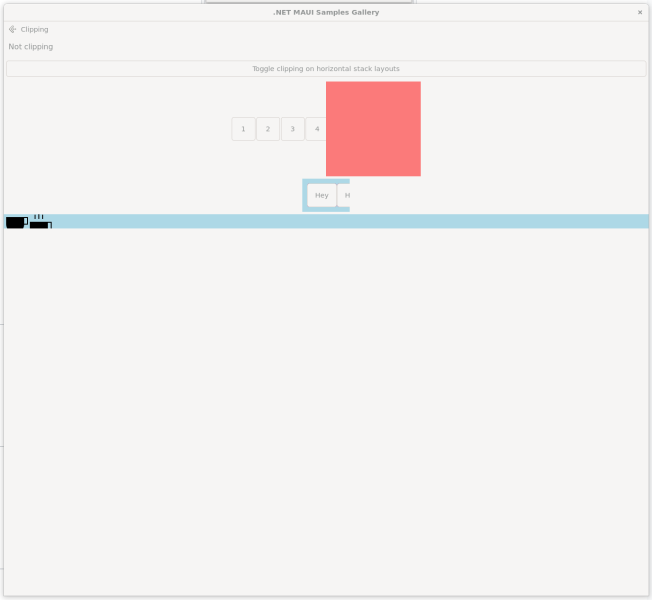This screenshot has height=600, width=652.
Task: Click the background window edge above the title bar
Action: click(x=310, y=2)
